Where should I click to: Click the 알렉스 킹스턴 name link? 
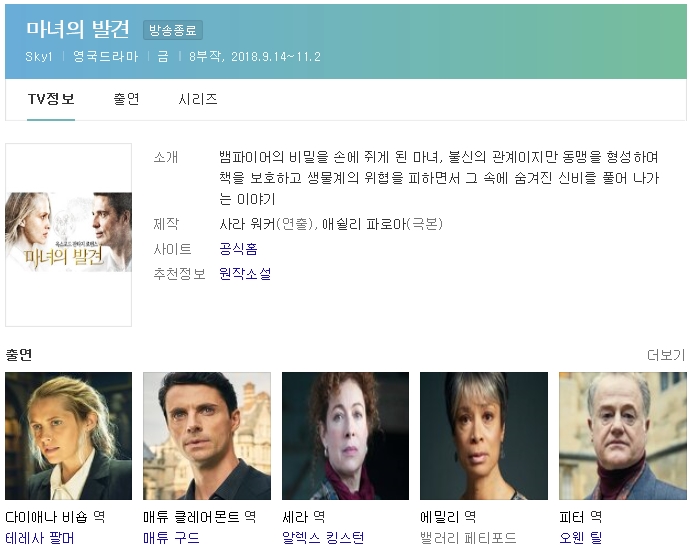pyautogui.click(x=323, y=538)
